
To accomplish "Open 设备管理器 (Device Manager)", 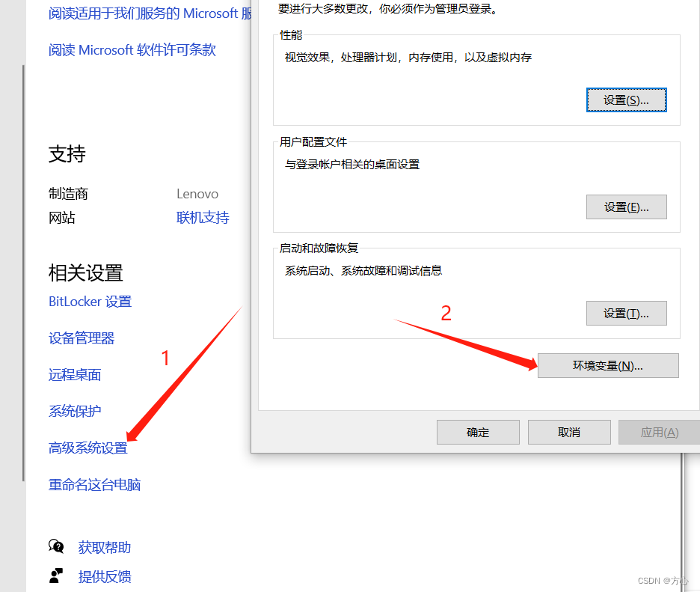I will point(81,338).
